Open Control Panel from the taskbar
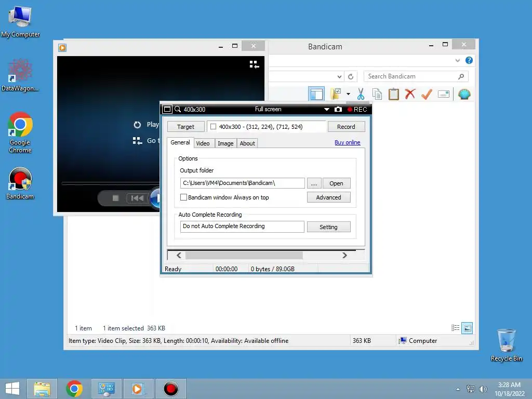 coord(107,389)
